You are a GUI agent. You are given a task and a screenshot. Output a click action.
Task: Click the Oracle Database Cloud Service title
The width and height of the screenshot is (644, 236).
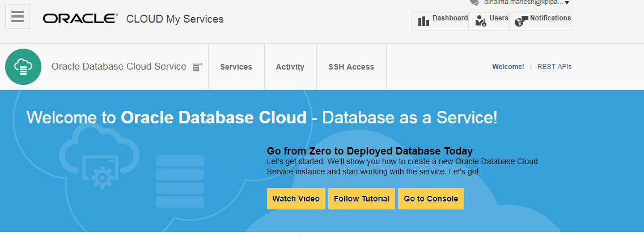[118, 66]
